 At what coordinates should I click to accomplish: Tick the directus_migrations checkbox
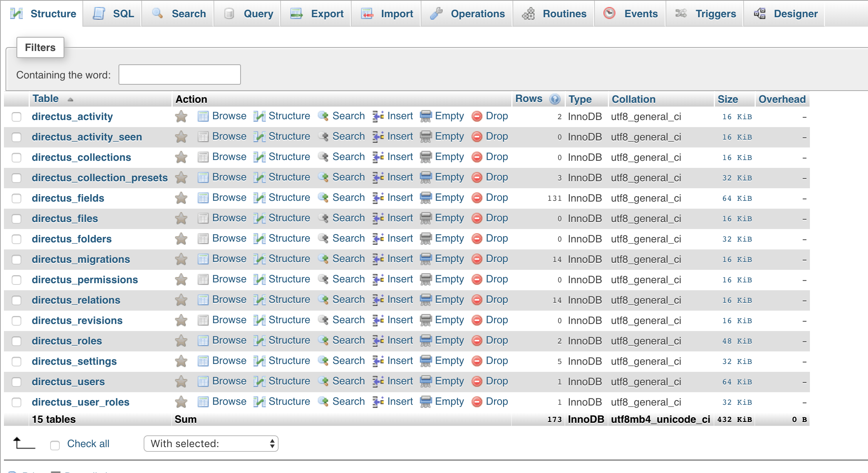click(x=16, y=260)
